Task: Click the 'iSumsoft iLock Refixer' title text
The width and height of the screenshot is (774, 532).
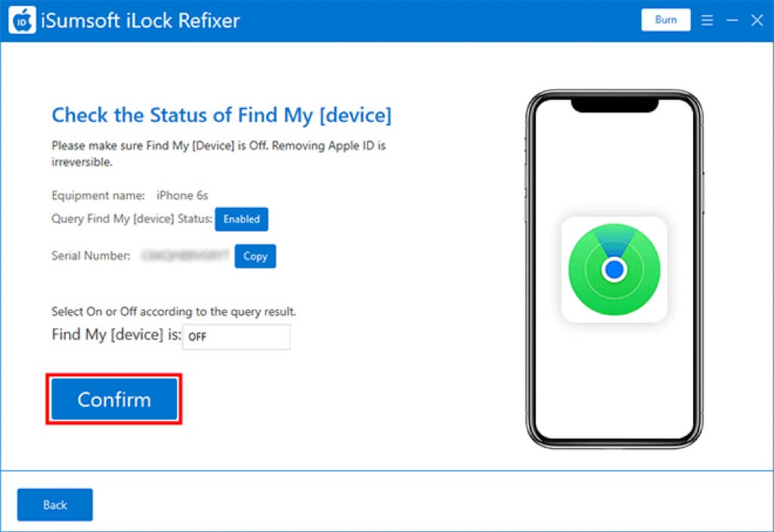Action: click(141, 20)
